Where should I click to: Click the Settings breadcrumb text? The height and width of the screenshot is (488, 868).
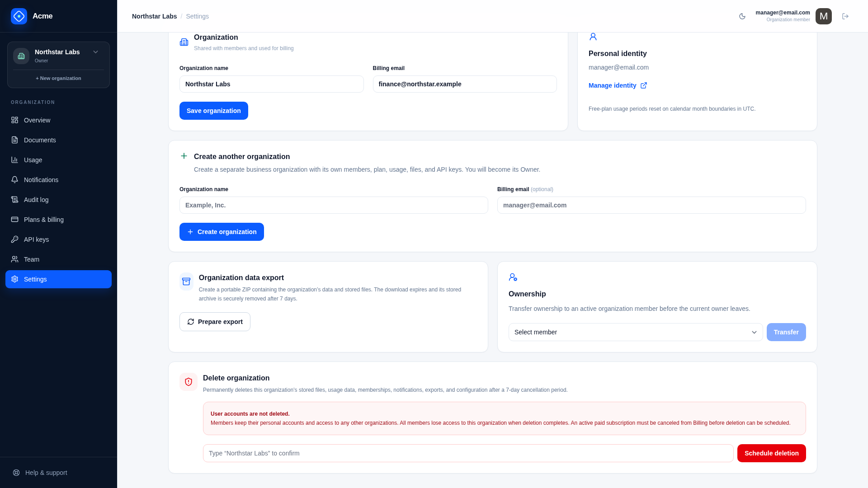point(197,16)
